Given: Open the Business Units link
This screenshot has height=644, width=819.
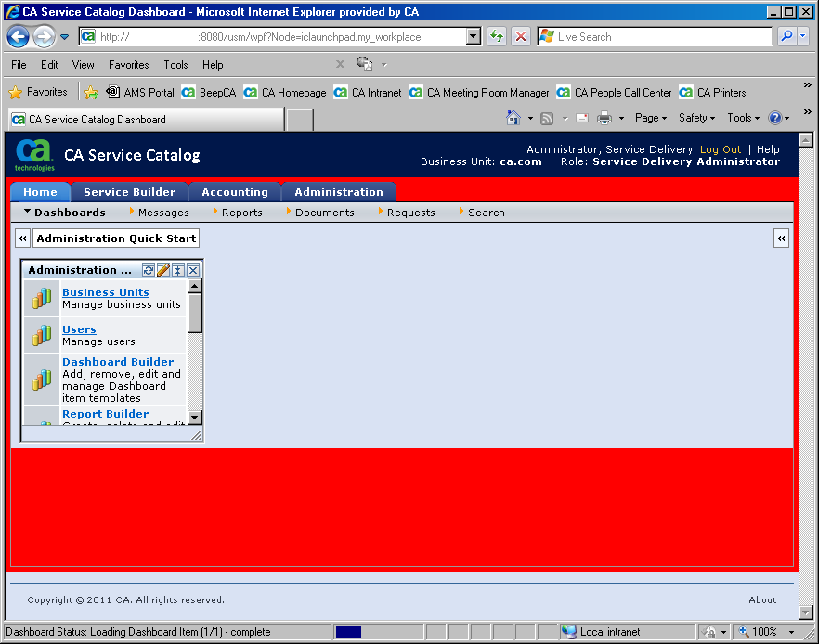Looking at the screenshot, I should [x=106, y=292].
